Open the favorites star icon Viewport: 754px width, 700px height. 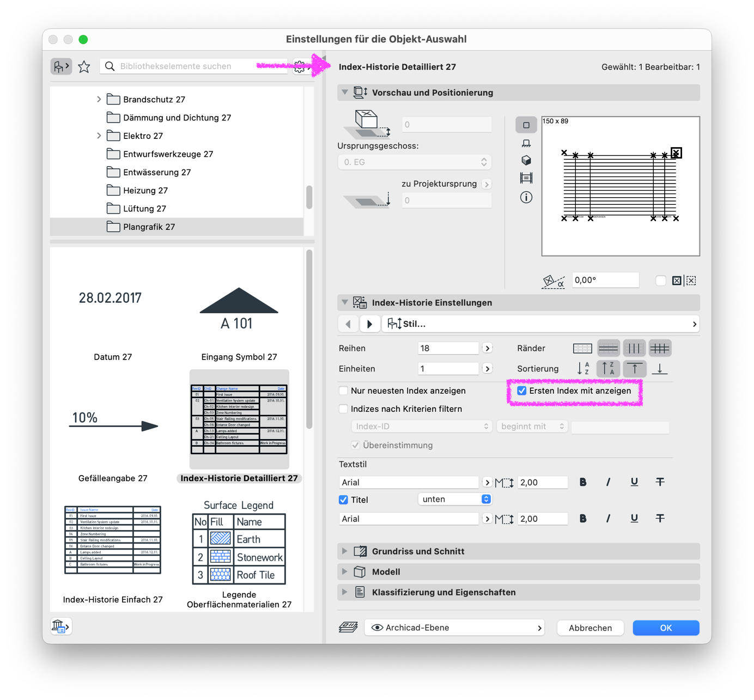point(84,66)
